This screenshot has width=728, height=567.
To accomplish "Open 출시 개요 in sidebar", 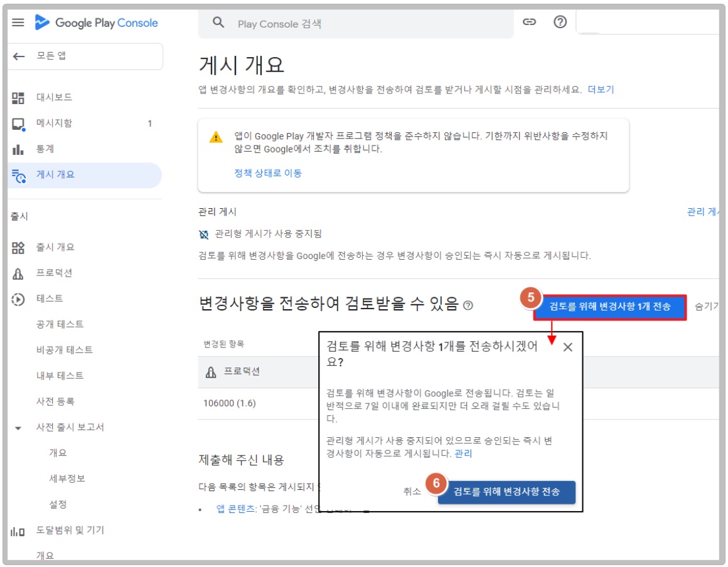I will 55,247.
